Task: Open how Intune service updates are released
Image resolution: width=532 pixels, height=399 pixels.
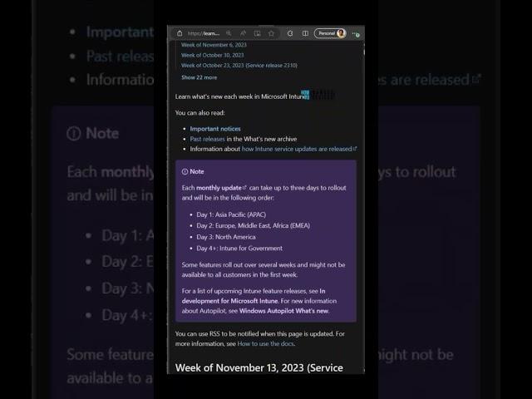Action: tap(299, 149)
